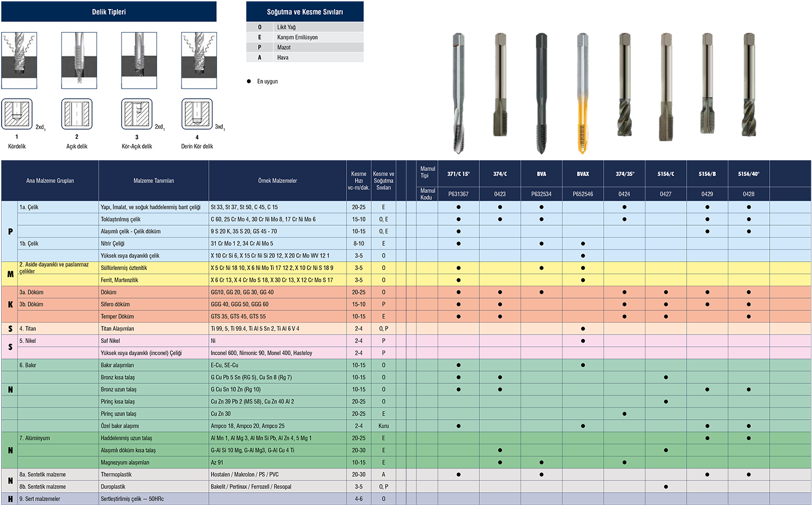Click the Kör-Açık delik tap photo

tap(139, 60)
